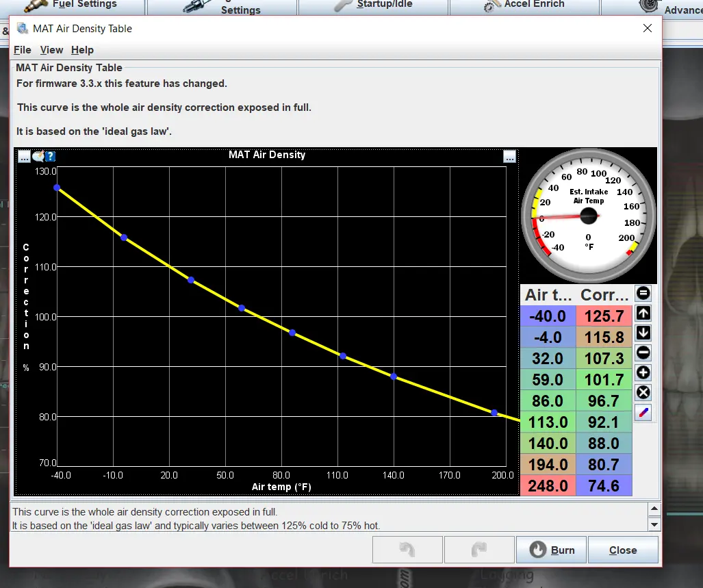Select the 92.1 correction cell

(604, 422)
